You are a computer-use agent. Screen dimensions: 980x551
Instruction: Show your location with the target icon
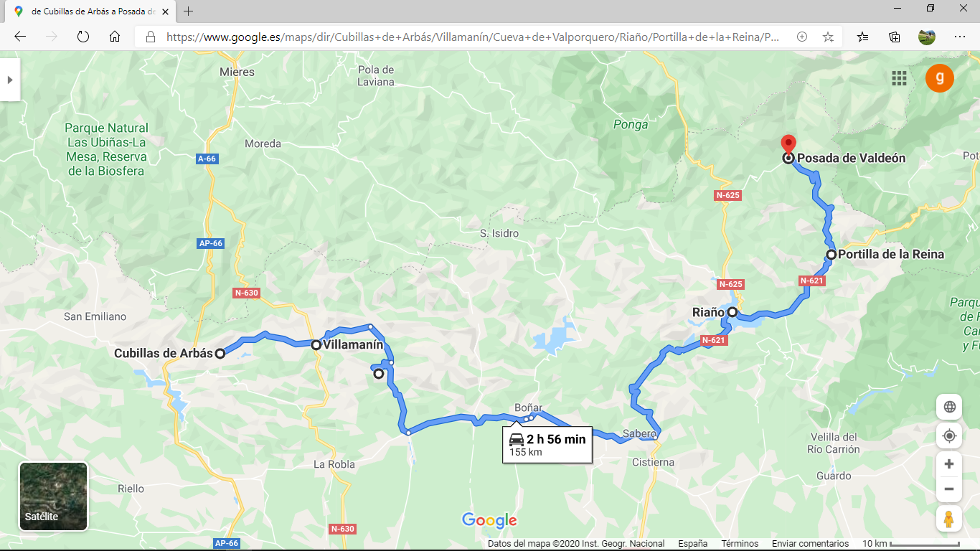tap(949, 435)
